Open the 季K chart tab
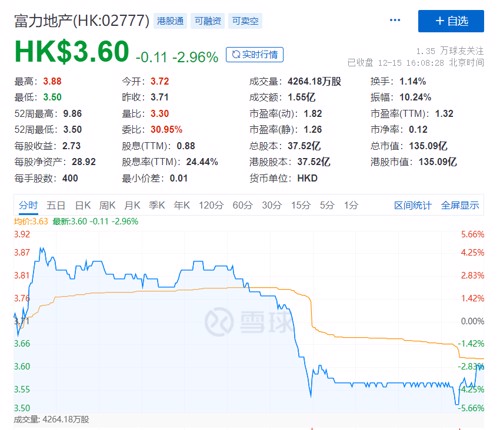 (157, 205)
